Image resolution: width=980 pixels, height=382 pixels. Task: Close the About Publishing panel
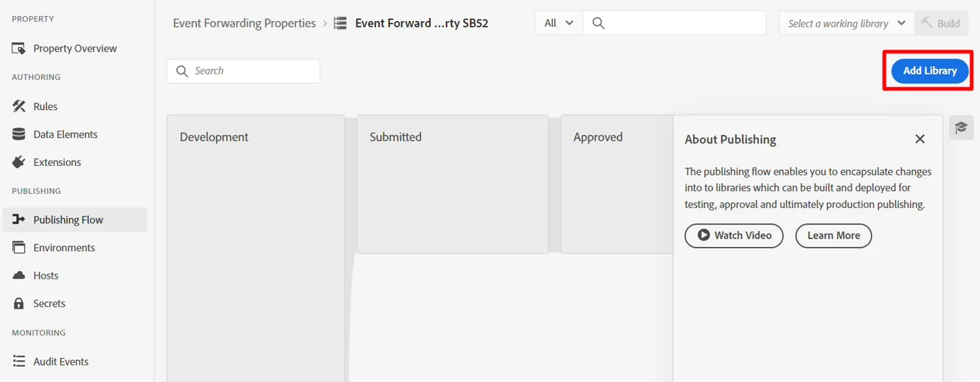click(920, 139)
